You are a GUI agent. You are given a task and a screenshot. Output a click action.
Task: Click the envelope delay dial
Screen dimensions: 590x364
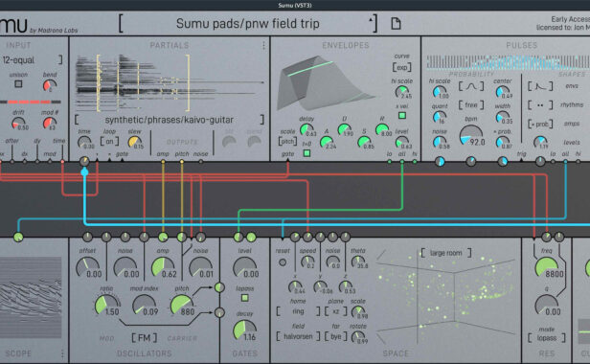click(x=306, y=130)
